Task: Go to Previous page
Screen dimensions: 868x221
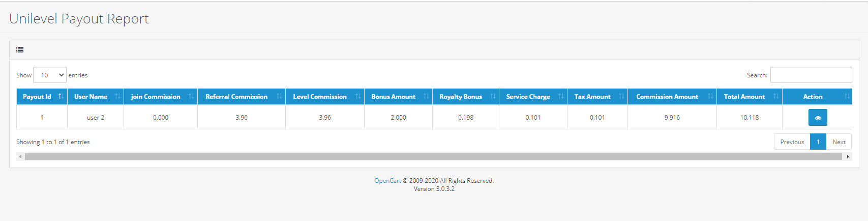Action: [792, 142]
